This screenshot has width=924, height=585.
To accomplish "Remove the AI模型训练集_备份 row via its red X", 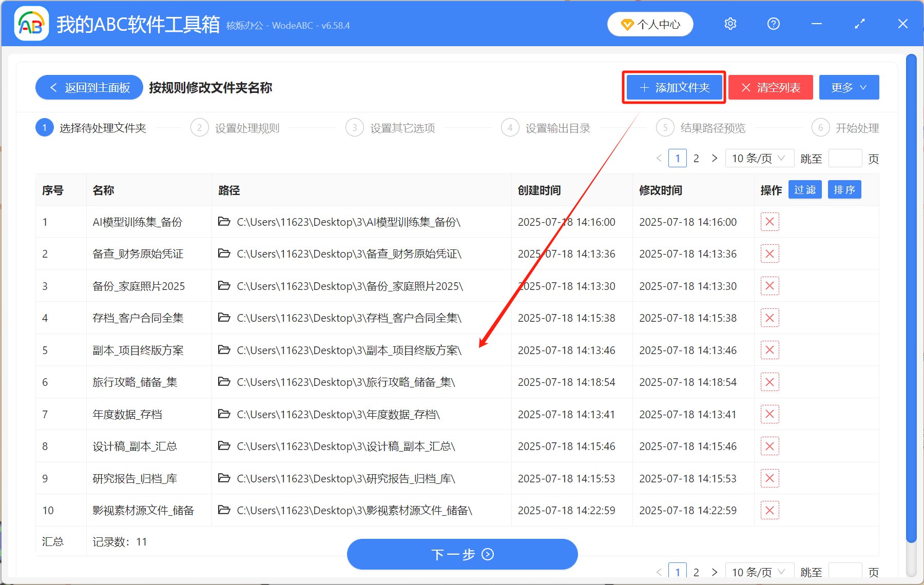I will point(769,222).
